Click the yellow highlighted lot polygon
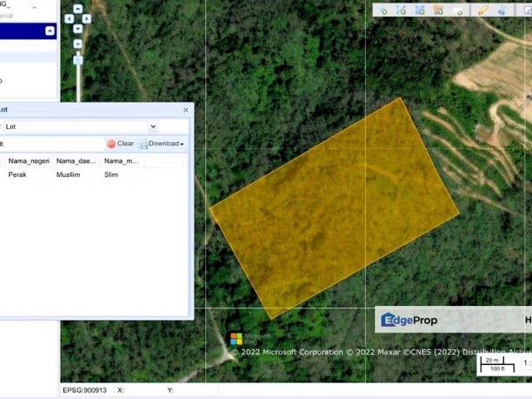532x399 pixels. tap(332, 208)
